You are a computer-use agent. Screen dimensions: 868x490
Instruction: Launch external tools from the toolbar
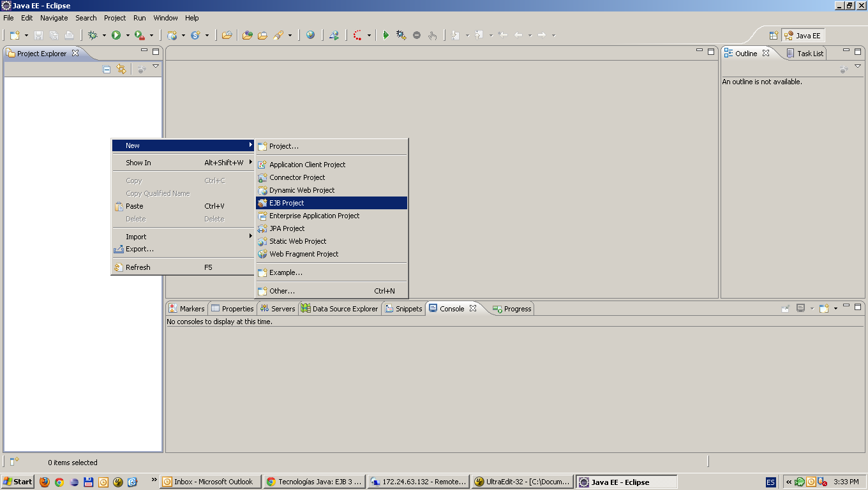click(138, 35)
